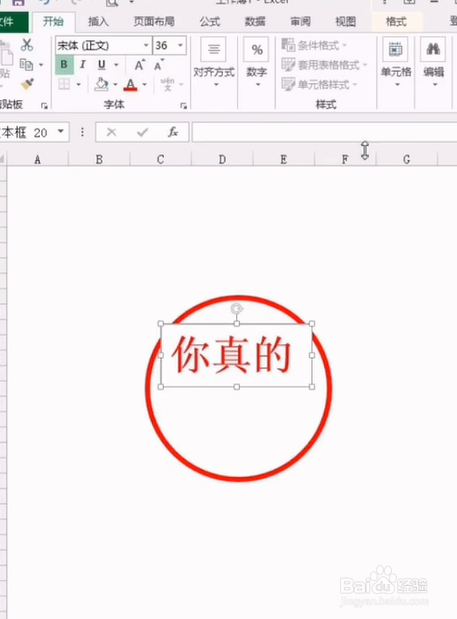Click the formula bar Cancel X icon
The image size is (457, 619).
[x=112, y=132]
